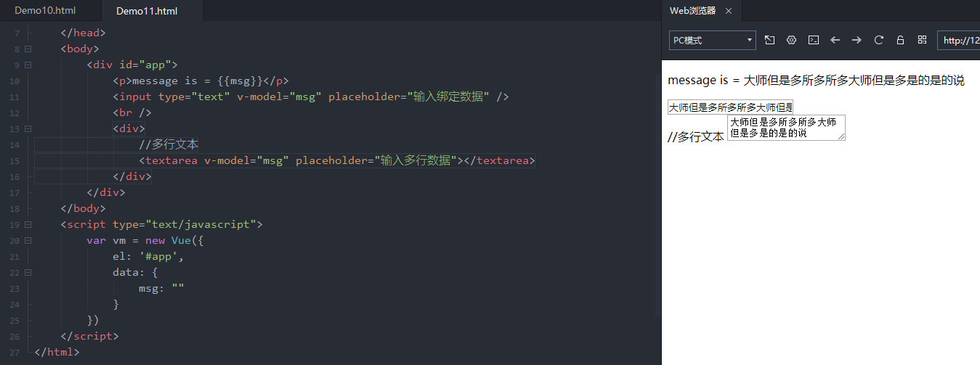Screen dimensions: 980x365
Task: Click 'data: {' on line 22
Action: coord(135,272)
